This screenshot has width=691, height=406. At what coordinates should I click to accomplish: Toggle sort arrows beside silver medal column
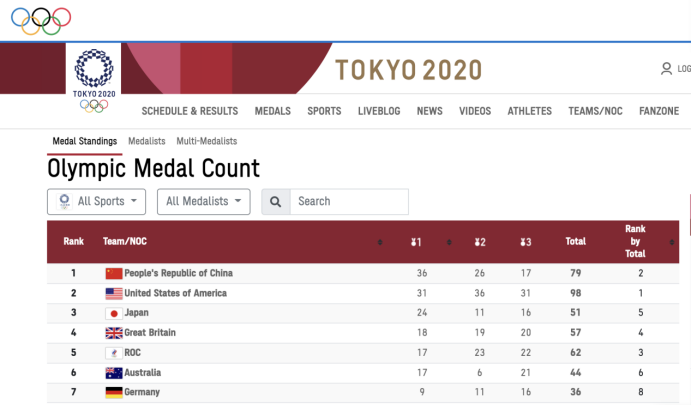[x=449, y=242]
